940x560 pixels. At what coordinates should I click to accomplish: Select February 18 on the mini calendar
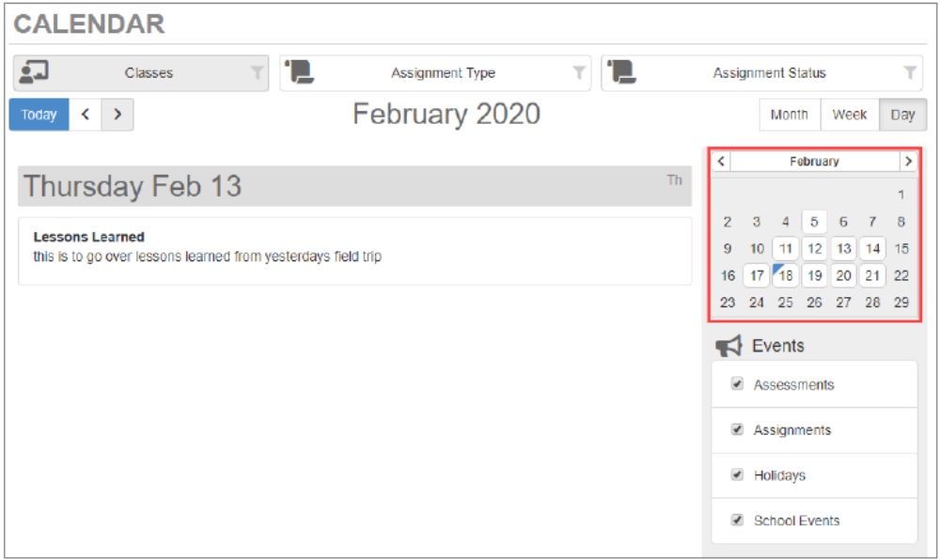(785, 275)
